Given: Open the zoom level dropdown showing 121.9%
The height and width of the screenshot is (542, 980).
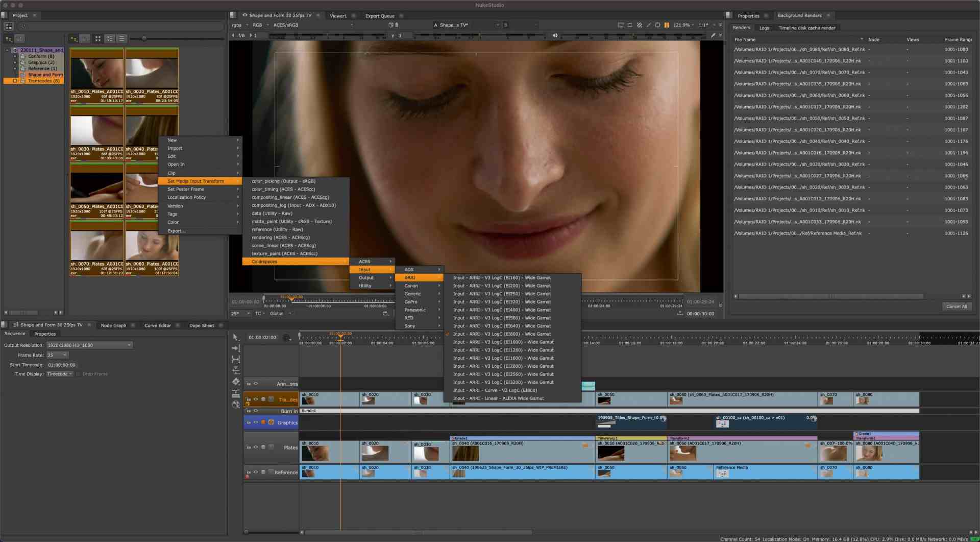Looking at the screenshot, I should pyautogui.click(x=682, y=25).
